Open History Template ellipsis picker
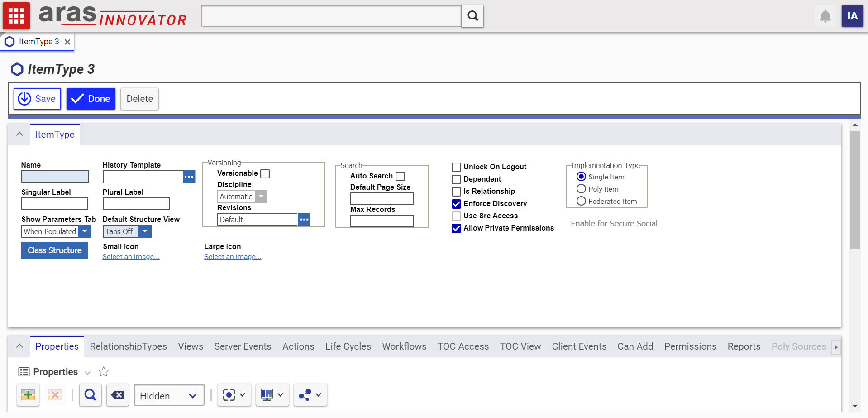Image resolution: width=868 pixels, height=418 pixels. click(x=189, y=177)
